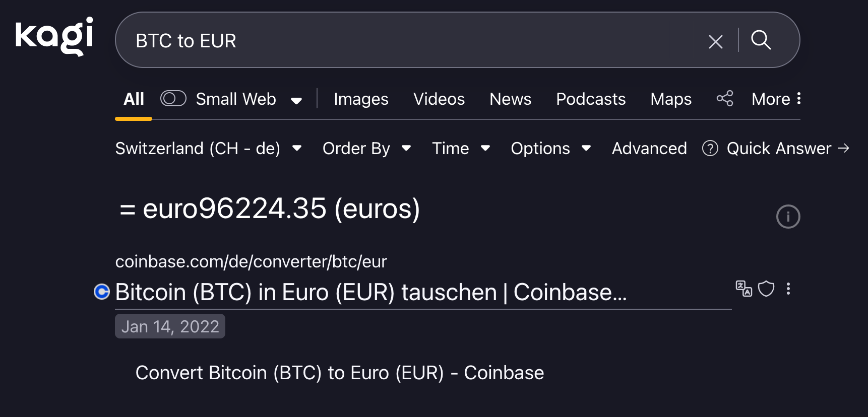This screenshot has height=417, width=868.
Task: Click the BTC to EUR search field
Action: [403, 40]
